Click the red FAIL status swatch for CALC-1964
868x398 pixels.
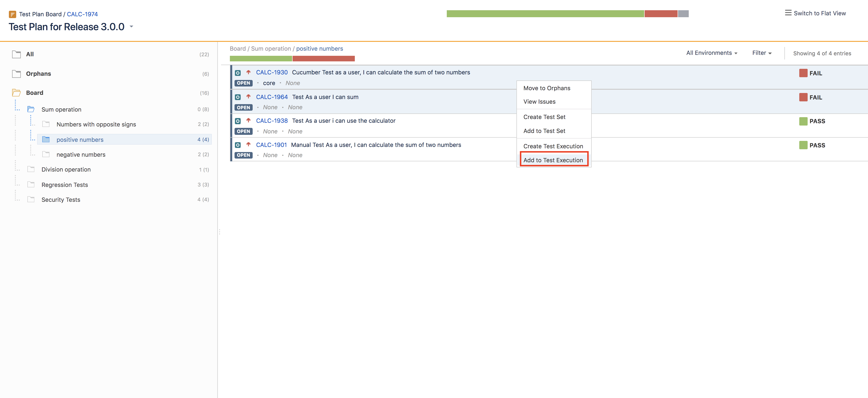803,97
